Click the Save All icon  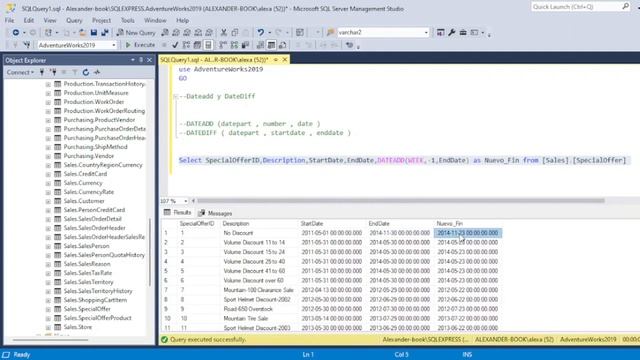pyautogui.click(x=105, y=33)
